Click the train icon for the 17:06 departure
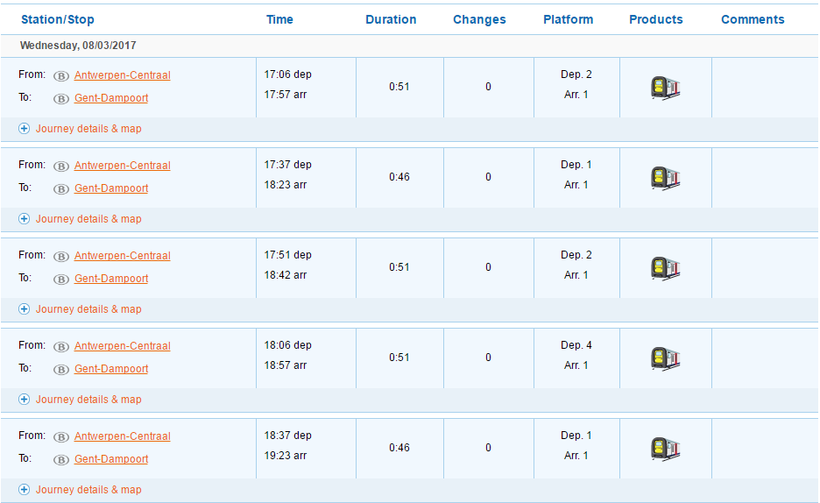Viewport: 820px width, 503px height. pos(665,88)
